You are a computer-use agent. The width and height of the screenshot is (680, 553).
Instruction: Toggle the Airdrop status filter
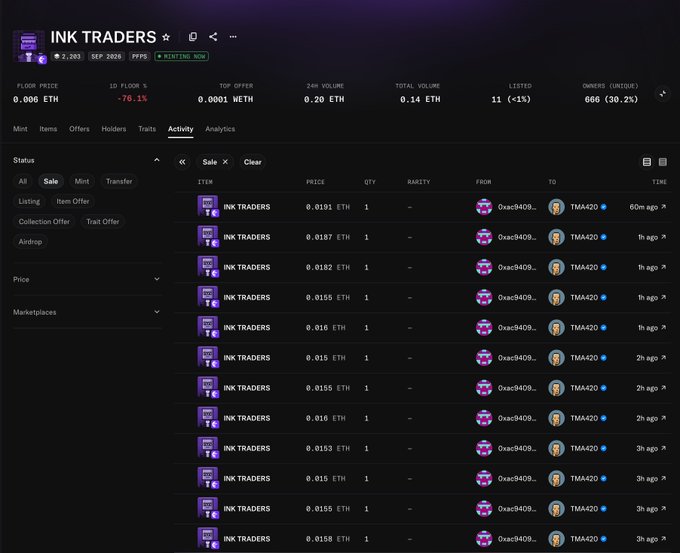(30, 242)
